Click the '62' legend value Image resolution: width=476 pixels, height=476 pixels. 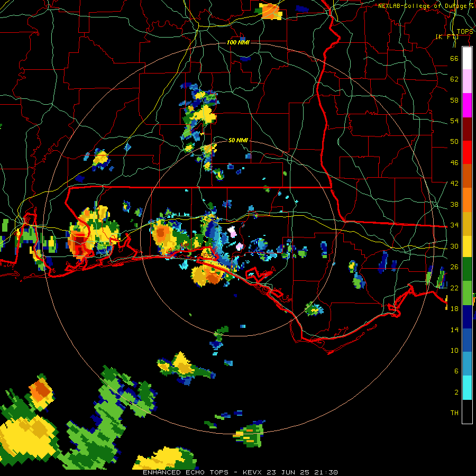coord(454,79)
